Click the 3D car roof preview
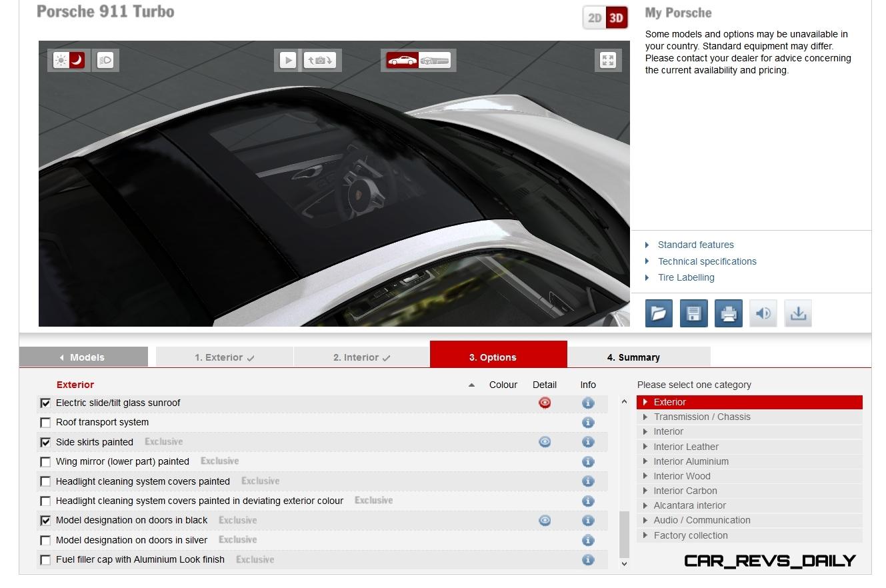The width and height of the screenshot is (886, 588). 334,184
